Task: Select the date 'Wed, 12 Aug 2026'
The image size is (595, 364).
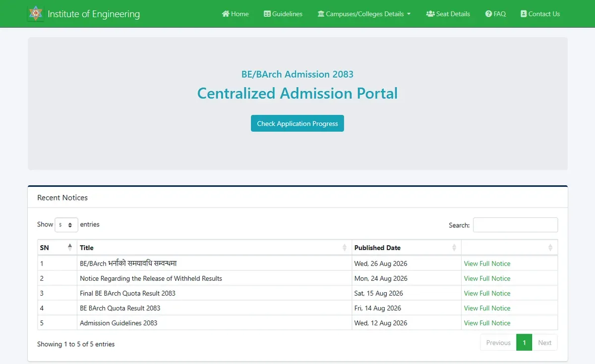Action: click(x=381, y=323)
